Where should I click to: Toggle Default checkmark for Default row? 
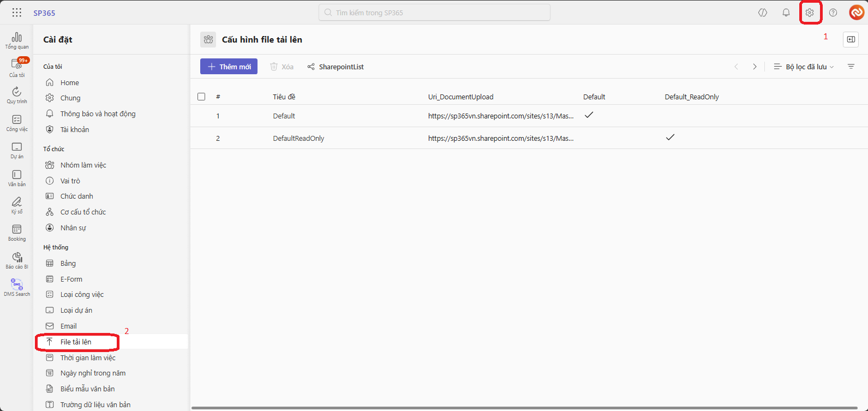(589, 115)
